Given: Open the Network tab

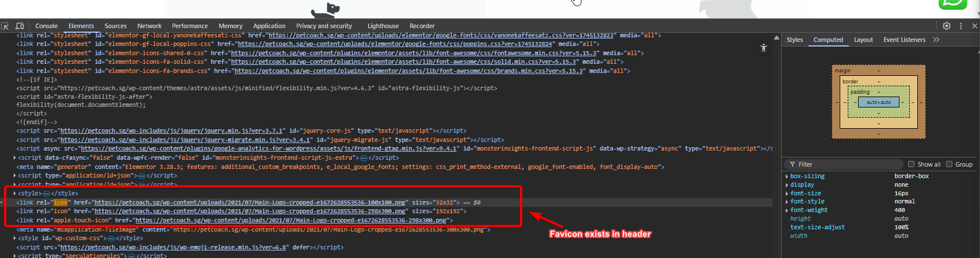Looking at the screenshot, I should pos(150,26).
